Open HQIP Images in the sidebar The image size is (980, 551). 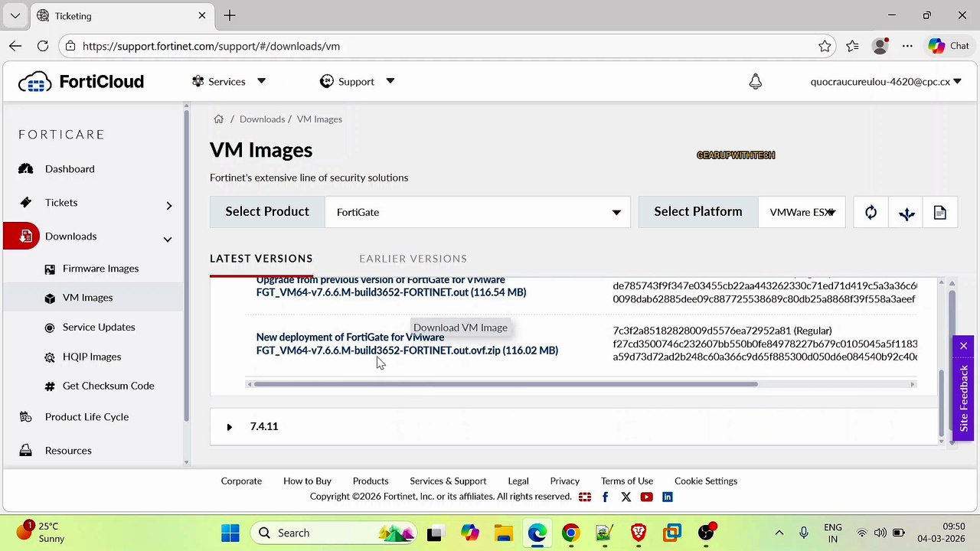[92, 357]
